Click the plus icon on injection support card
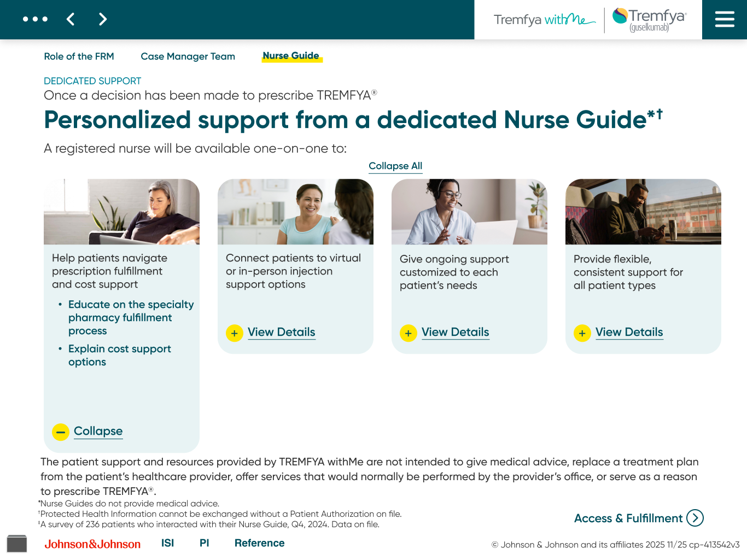Viewport: 747px width, 560px height. [x=235, y=333]
